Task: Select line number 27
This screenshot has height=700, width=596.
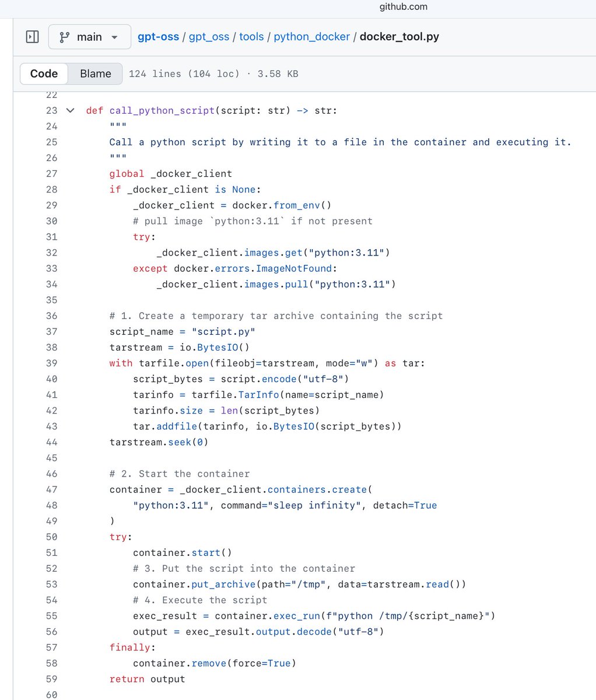Action: (x=51, y=173)
